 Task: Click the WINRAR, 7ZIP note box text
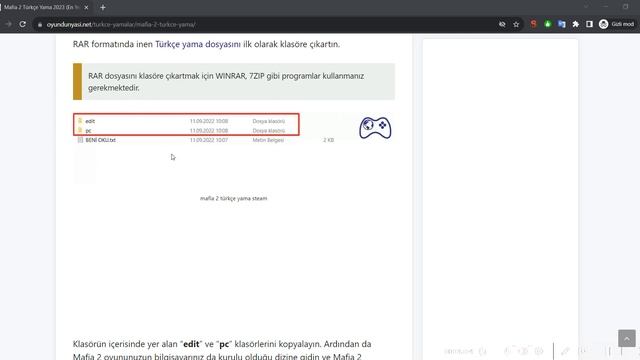click(x=226, y=82)
